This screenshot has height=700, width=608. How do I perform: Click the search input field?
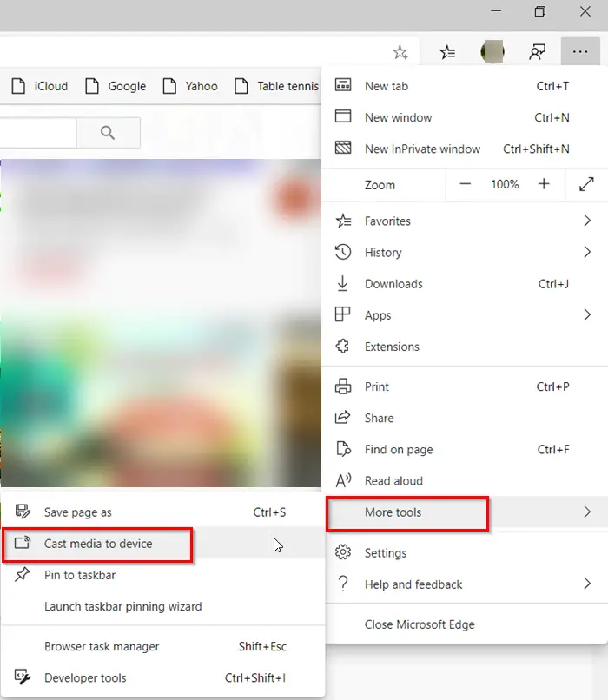(x=38, y=133)
